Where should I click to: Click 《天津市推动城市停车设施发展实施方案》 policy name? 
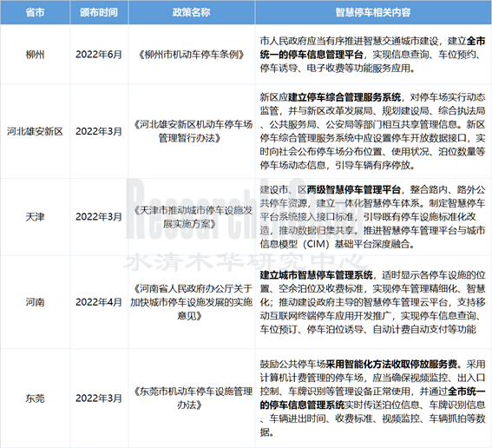[192, 217]
